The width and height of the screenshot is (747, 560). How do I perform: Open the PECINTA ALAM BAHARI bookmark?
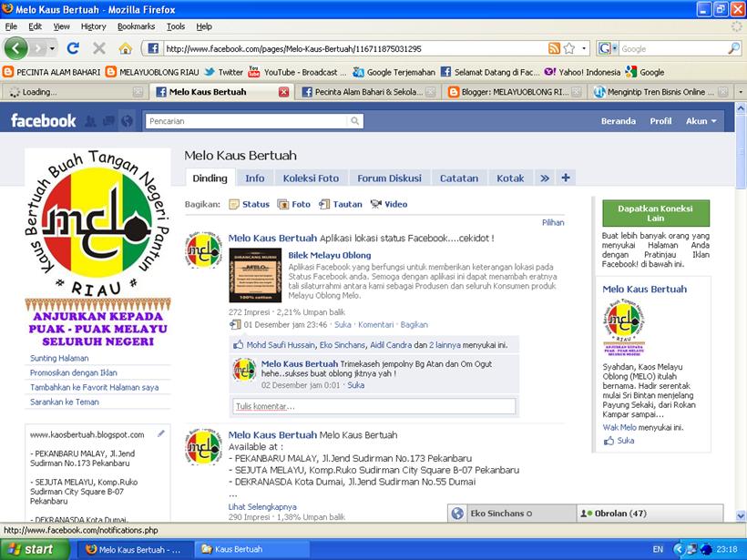pos(51,72)
